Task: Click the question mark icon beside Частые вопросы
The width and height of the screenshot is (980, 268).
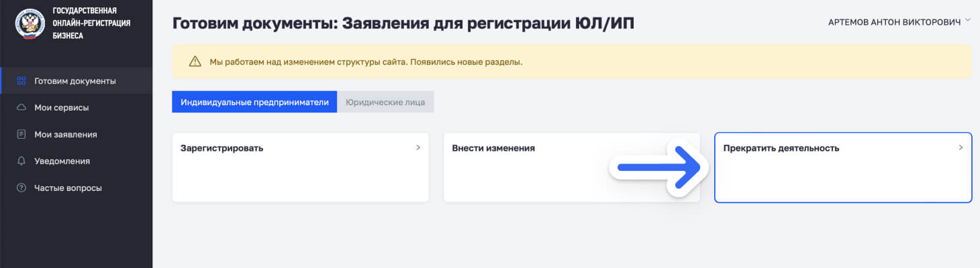Action: pos(21,188)
